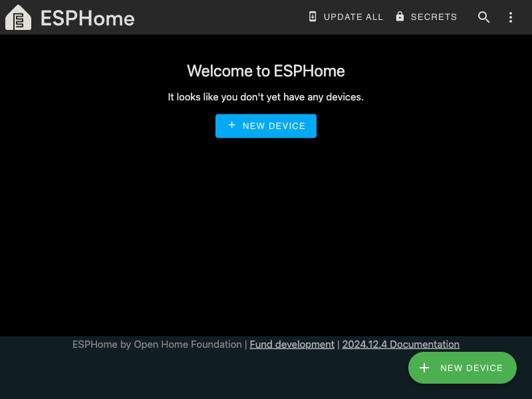Click the Update All download icon
Viewport: 532px width, 399px height.
[313, 17]
